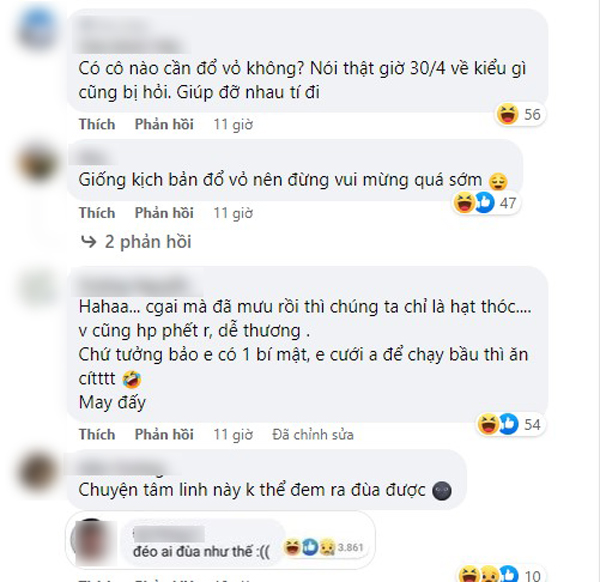The width and height of the screenshot is (600, 582).
Task: Click Thích under the Hahaa comment
Action: coord(97,434)
